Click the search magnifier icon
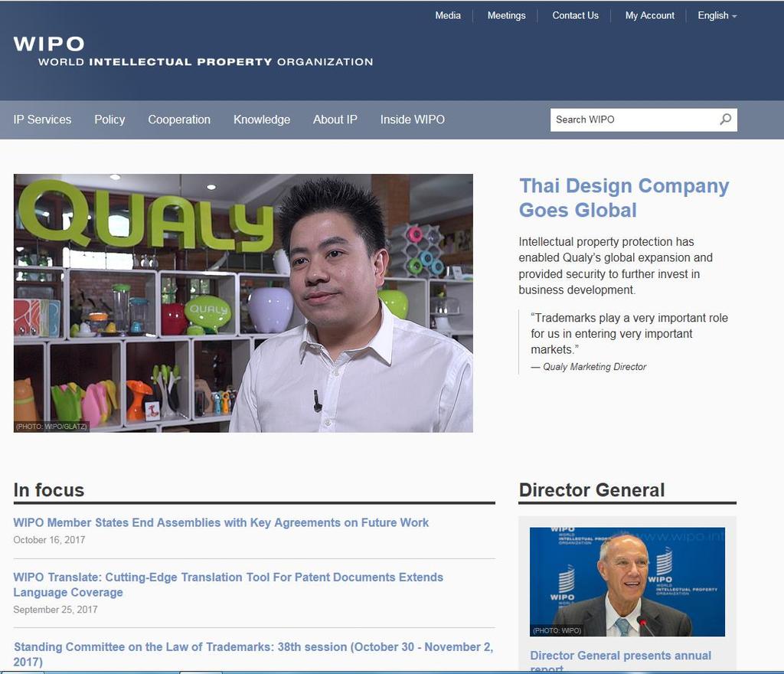 click(x=726, y=119)
